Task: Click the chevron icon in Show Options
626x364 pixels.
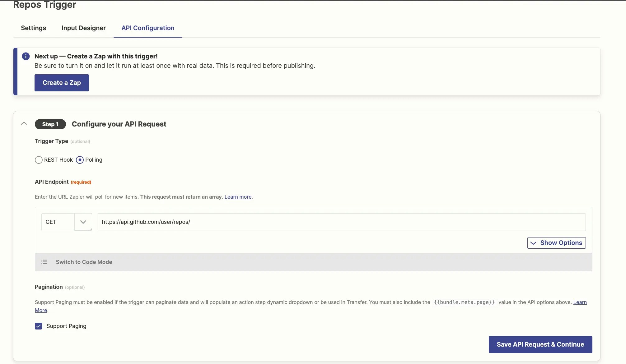Action: [533, 243]
